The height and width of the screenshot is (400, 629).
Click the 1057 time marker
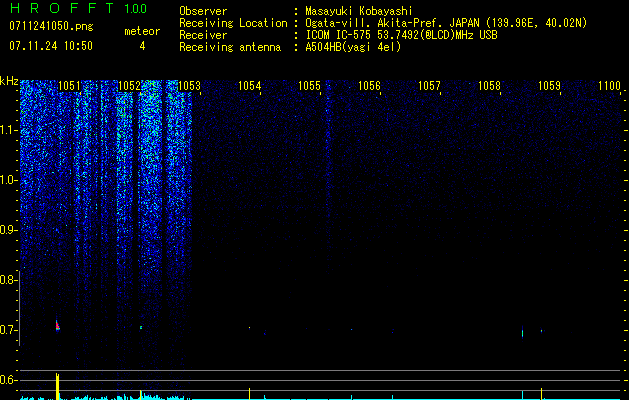point(429,86)
